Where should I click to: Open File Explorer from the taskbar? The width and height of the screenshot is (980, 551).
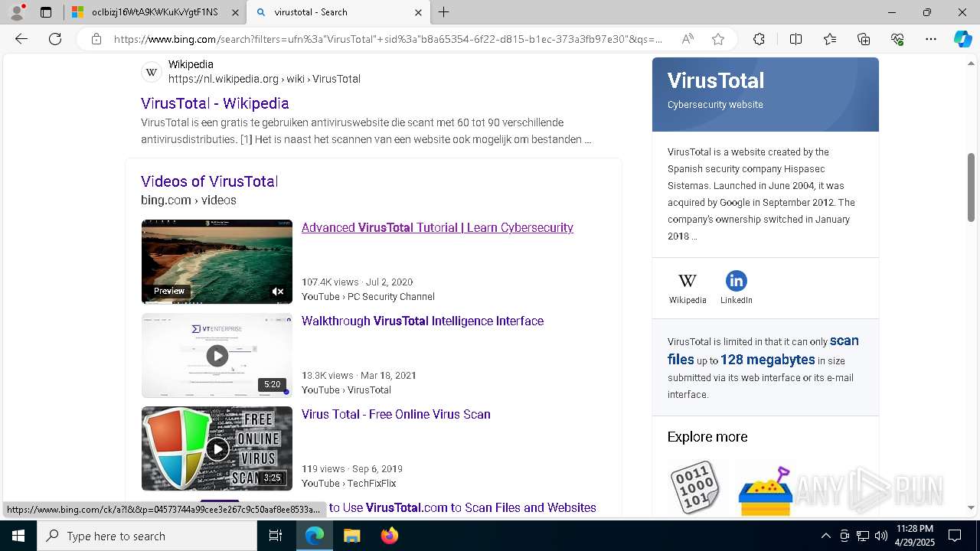[x=351, y=536]
